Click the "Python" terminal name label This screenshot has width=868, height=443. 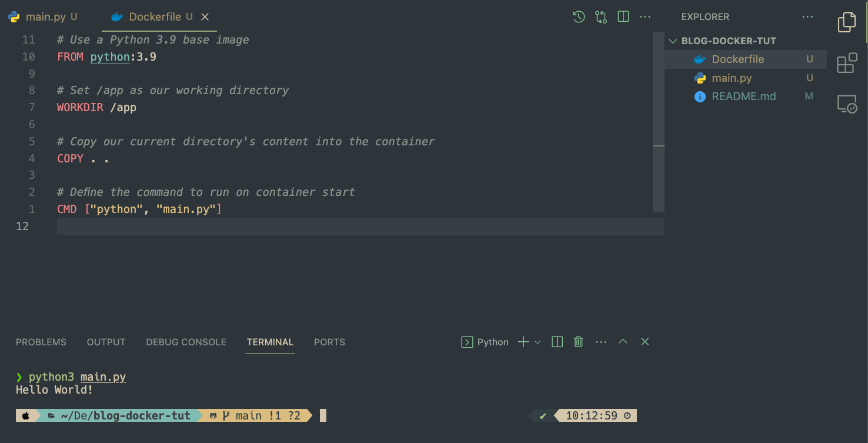[x=493, y=342]
